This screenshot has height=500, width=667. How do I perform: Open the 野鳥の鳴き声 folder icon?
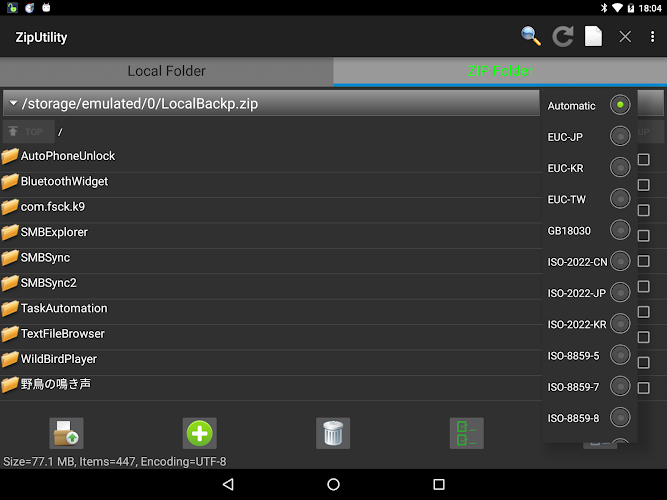pos(10,385)
